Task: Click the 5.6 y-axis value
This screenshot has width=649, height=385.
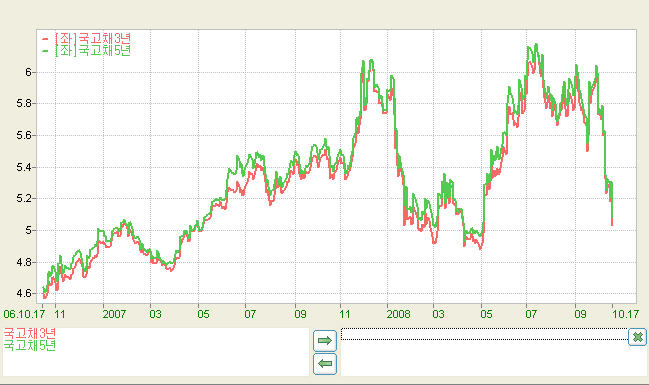Action: point(24,135)
